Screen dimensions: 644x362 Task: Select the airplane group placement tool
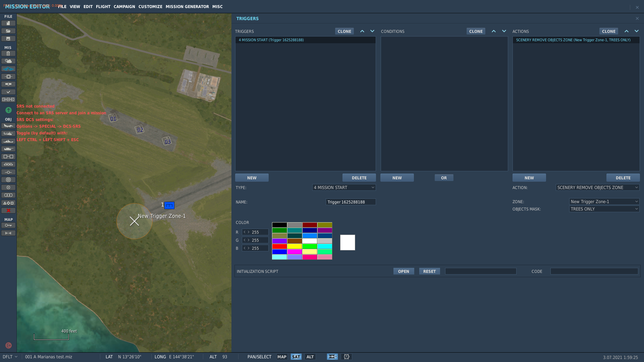click(8, 126)
